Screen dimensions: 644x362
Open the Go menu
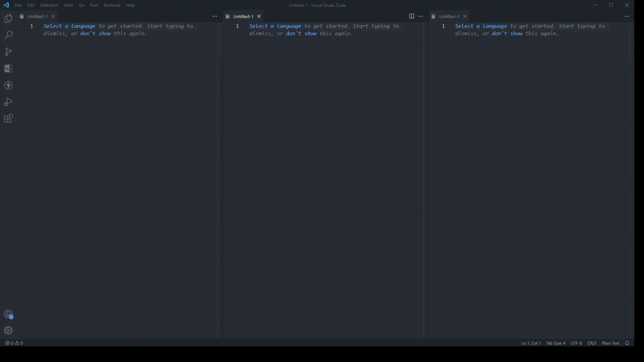tap(82, 5)
